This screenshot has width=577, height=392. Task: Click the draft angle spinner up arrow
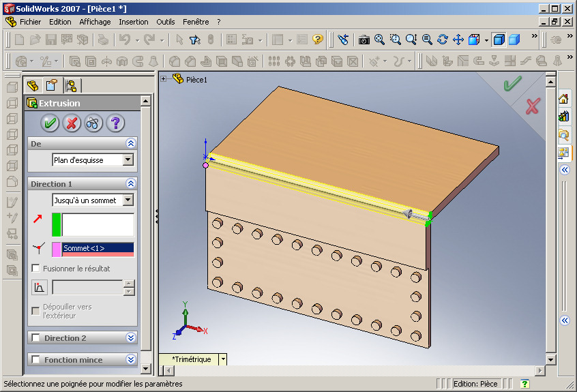click(x=129, y=283)
